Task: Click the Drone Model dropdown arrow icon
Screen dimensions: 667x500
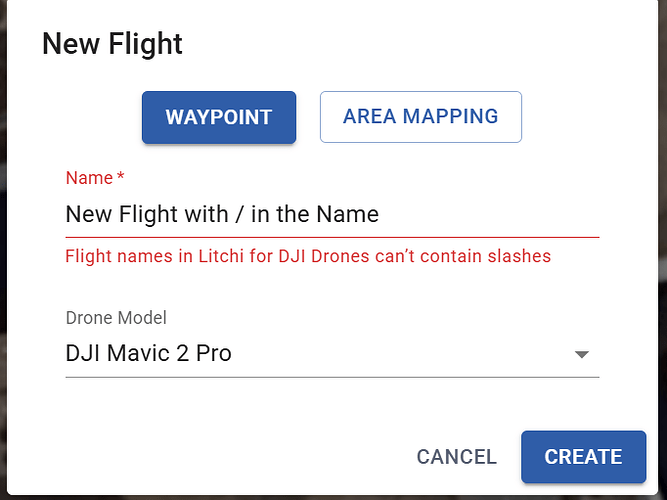Action: pos(581,354)
